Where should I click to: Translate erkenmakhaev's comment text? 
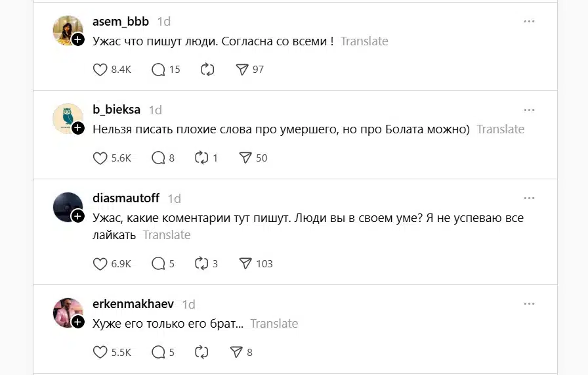coord(274,324)
